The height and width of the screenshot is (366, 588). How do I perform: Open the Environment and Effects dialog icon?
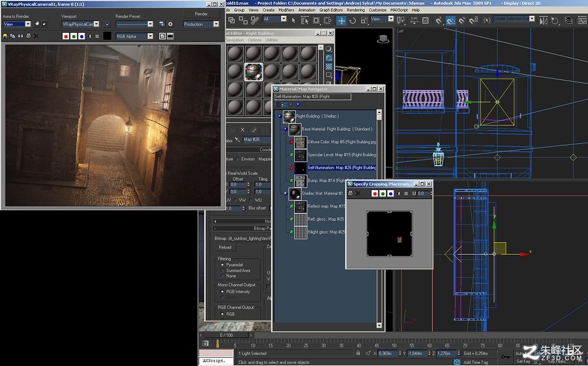point(171,24)
